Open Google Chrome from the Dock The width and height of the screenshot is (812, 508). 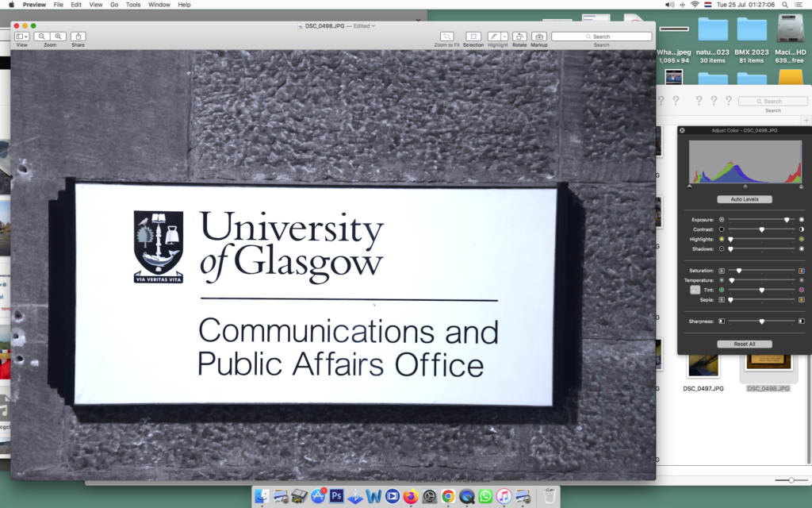448,496
